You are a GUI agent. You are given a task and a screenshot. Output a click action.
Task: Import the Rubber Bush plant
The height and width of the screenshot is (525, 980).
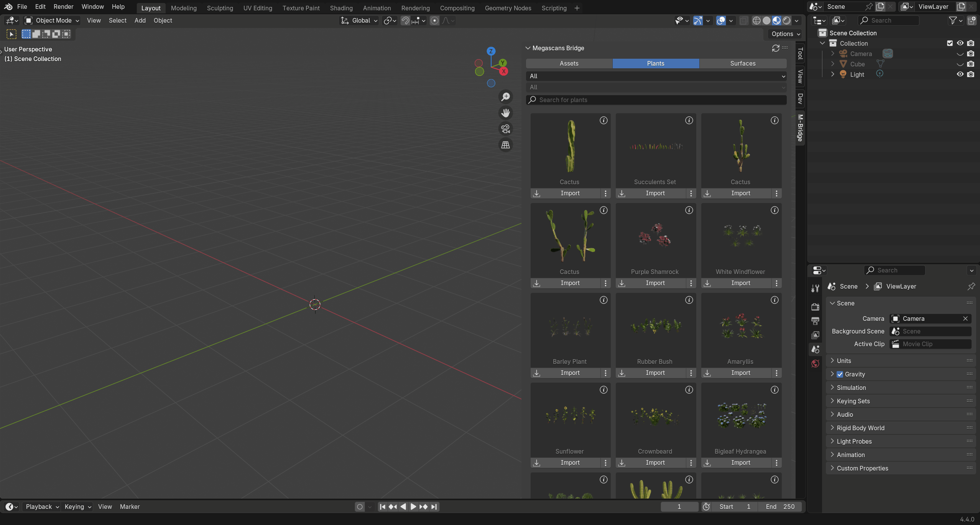[655, 373]
